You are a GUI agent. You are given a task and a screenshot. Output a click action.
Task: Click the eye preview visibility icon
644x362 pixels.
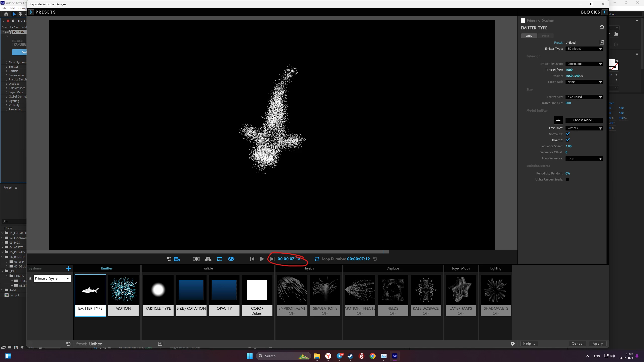231,259
